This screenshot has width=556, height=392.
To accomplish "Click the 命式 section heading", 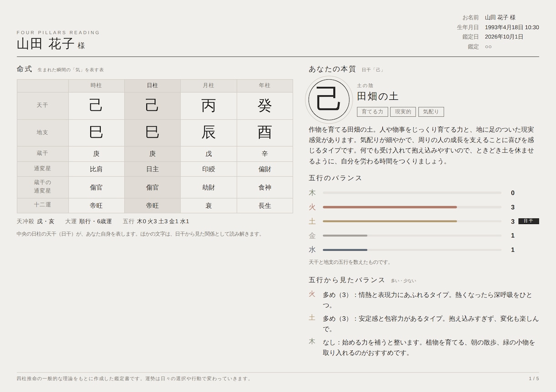I will coord(25,69).
